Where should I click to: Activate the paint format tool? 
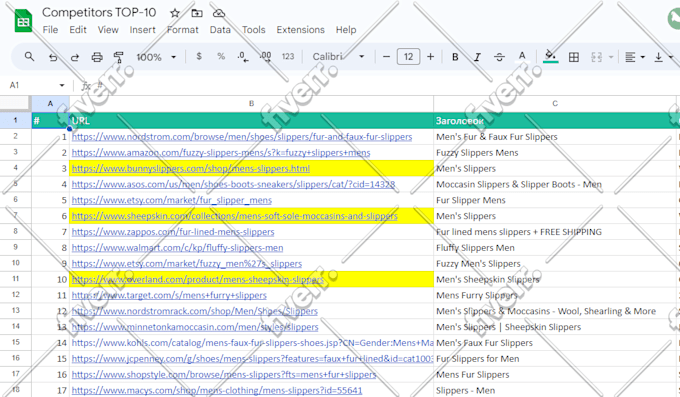click(118, 57)
